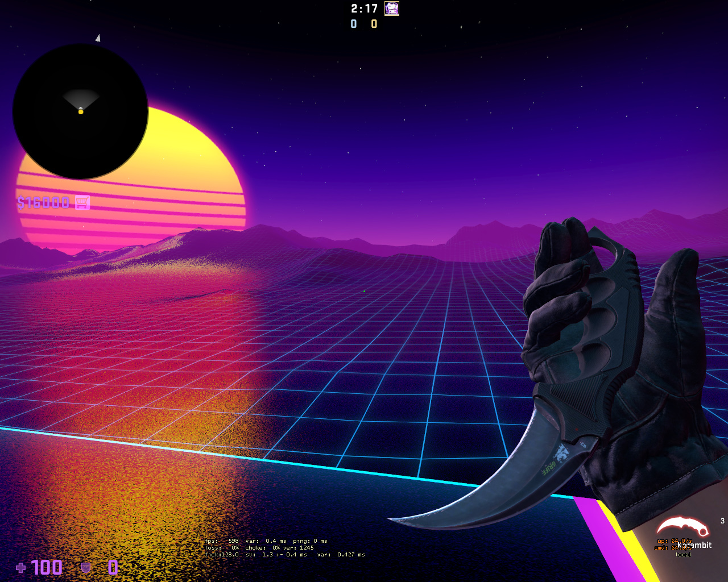
Task: Click the armor value 0
Action: (113, 567)
